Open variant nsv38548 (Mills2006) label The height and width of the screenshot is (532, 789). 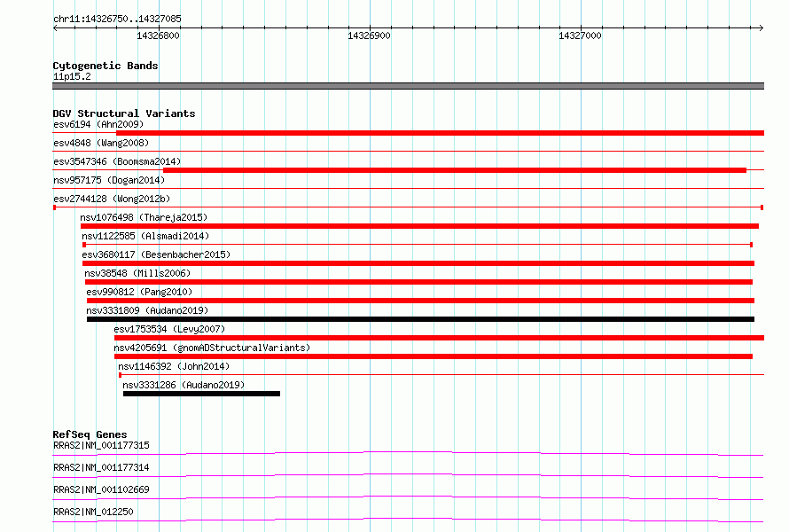pyautogui.click(x=137, y=273)
